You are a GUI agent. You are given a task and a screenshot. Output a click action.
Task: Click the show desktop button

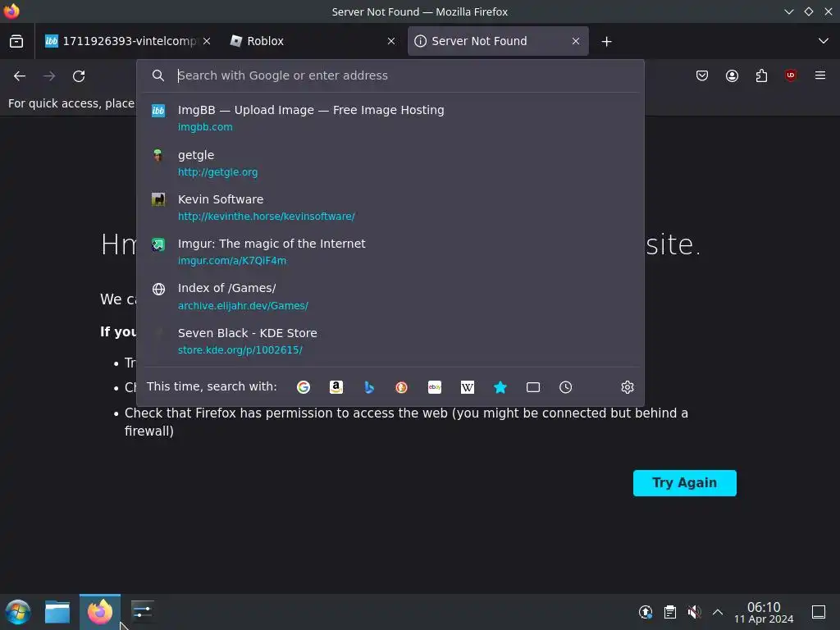point(819,612)
